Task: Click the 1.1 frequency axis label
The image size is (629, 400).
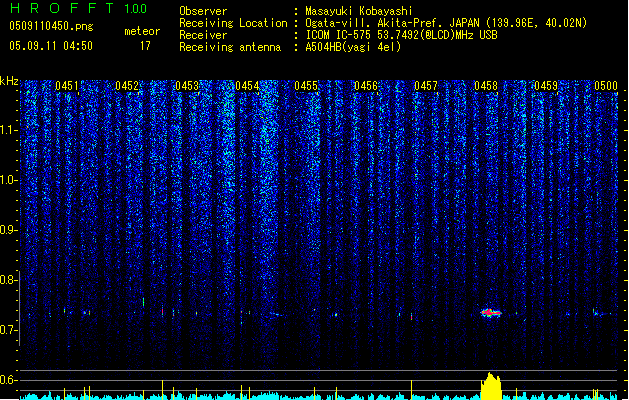Action: tap(9, 130)
